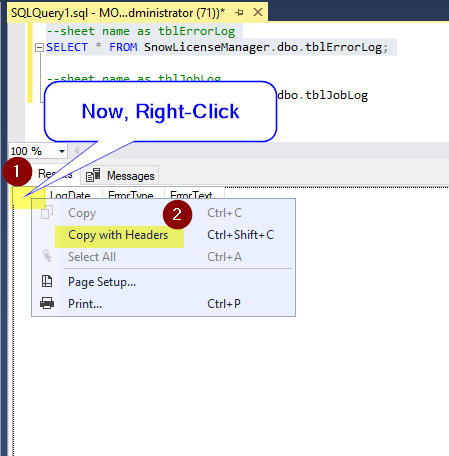449x456 pixels.
Task: Click the tblErrorLog comment line in editor
Action: (x=141, y=31)
